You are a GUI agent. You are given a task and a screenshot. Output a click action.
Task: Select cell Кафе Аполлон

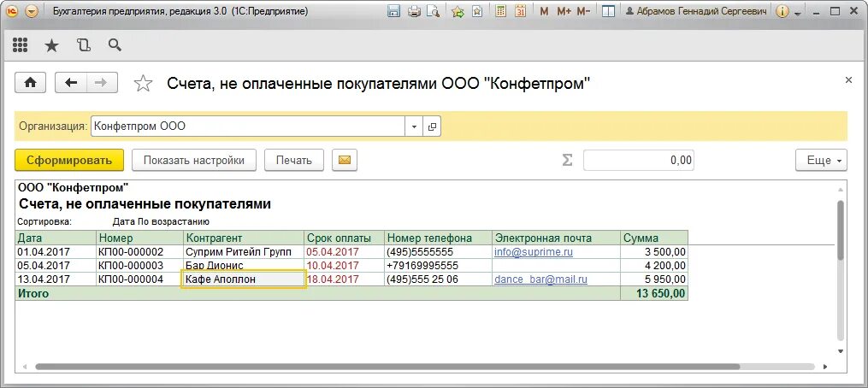(x=244, y=279)
